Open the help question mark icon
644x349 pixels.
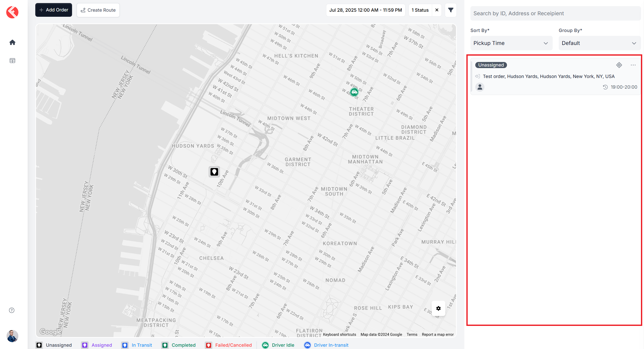(12, 310)
